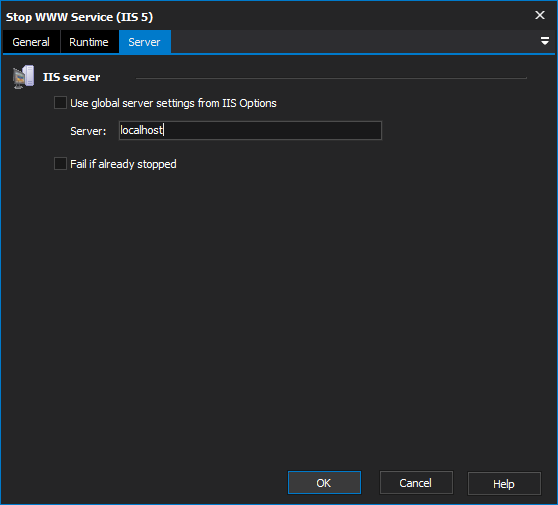Click the Cancel button
The height and width of the screenshot is (505, 558).
click(x=416, y=483)
